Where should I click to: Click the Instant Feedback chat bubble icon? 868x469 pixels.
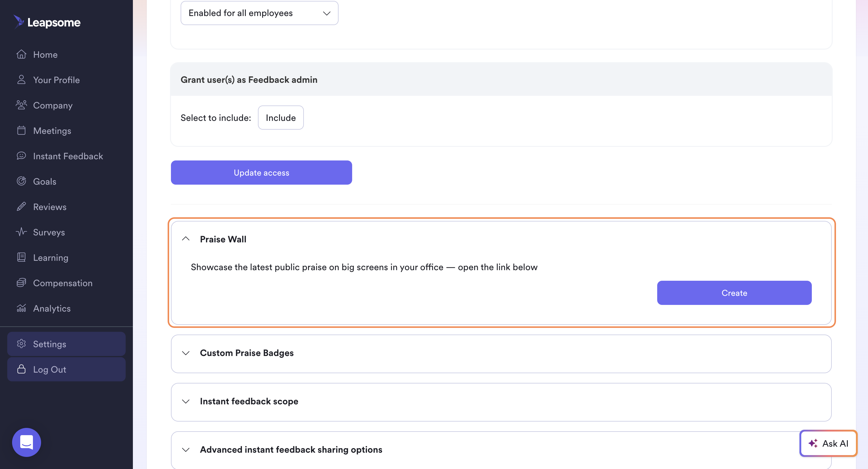[21, 156]
